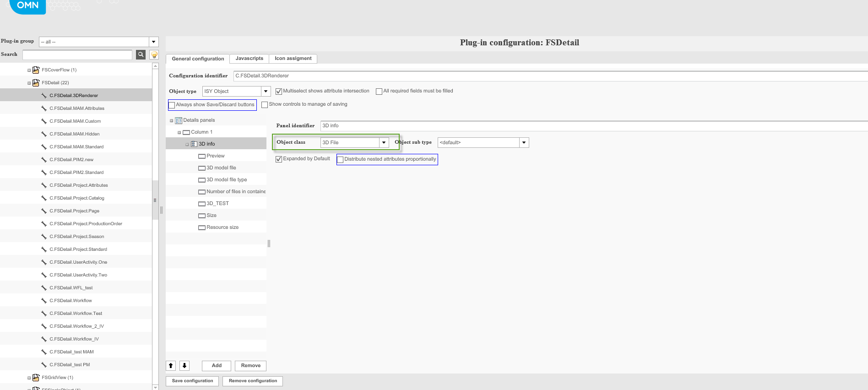Switch to the Javascripts tab
The image size is (868, 390).
click(250, 59)
